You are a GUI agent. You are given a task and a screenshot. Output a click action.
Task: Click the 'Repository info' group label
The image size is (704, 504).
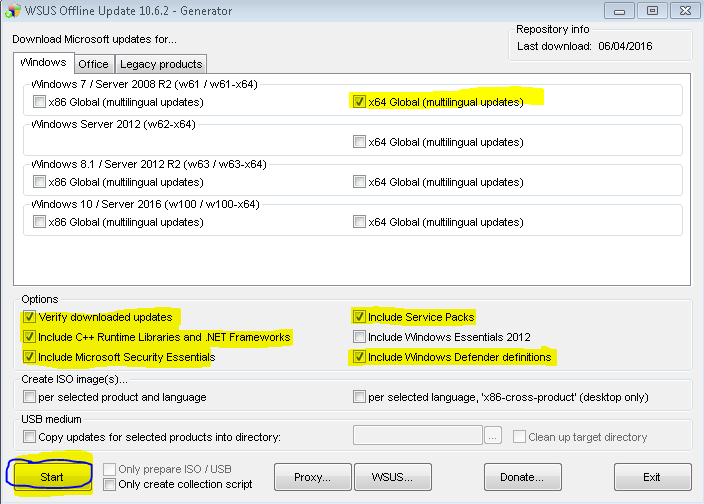(553, 30)
